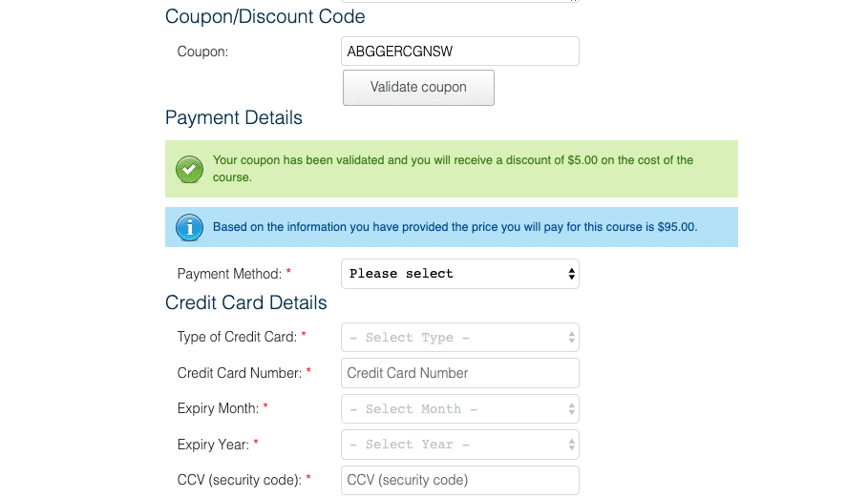Screen dimensions: 868x498
Task: Click the $95.00 course price notice text
Action: pyautogui.click(x=455, y=227)
